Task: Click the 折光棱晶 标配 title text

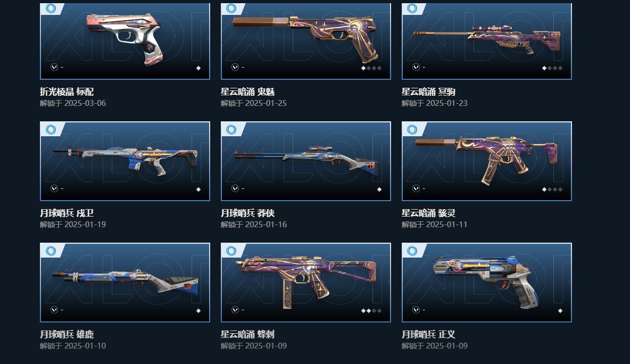Action: pyautogui.click(x=67, y=92)
